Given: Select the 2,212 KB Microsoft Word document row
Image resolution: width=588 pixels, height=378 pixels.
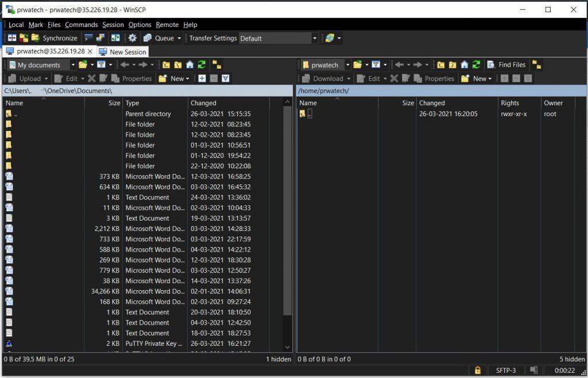Looking at the screenshot, I should (x=136, y=229).
